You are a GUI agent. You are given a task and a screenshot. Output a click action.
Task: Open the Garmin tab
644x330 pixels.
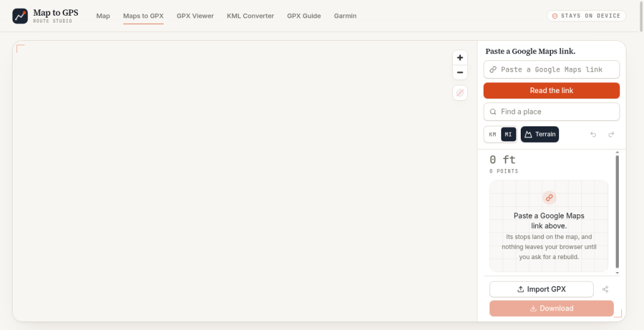click(x=345, y=16)
